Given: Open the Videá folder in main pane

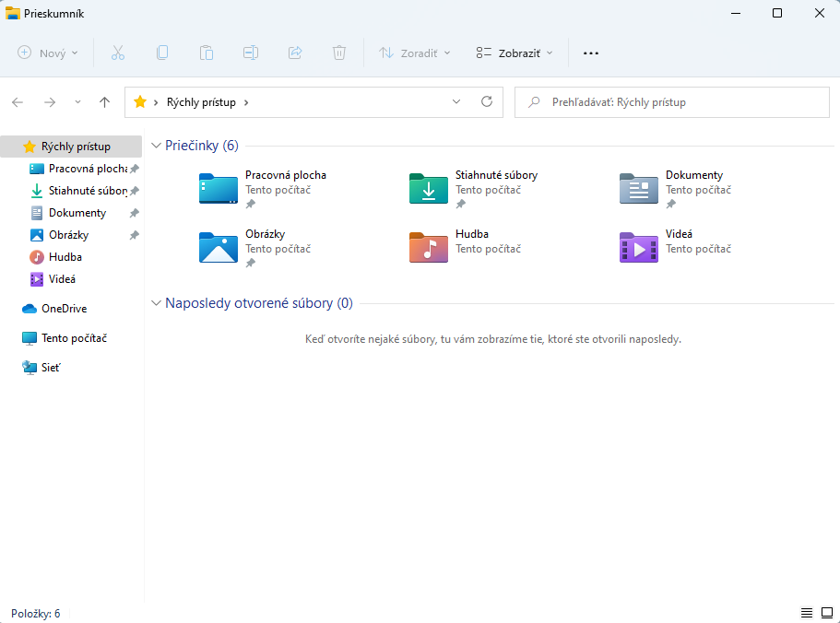Looking at the screenshot, I should [x=638, y=247].
